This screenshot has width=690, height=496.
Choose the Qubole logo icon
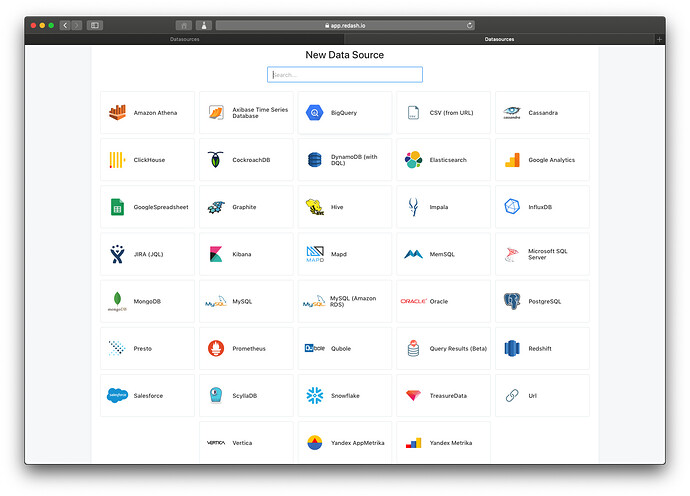315,348
